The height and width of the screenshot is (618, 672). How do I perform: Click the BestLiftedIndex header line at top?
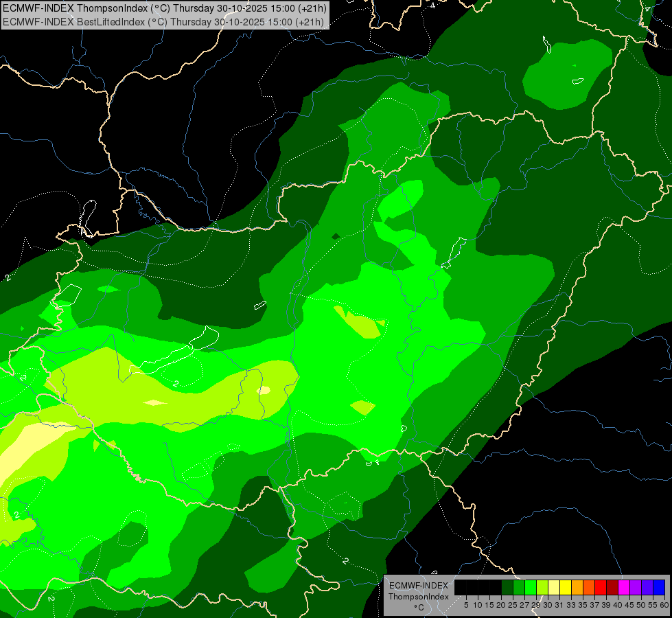pos(163,21)
